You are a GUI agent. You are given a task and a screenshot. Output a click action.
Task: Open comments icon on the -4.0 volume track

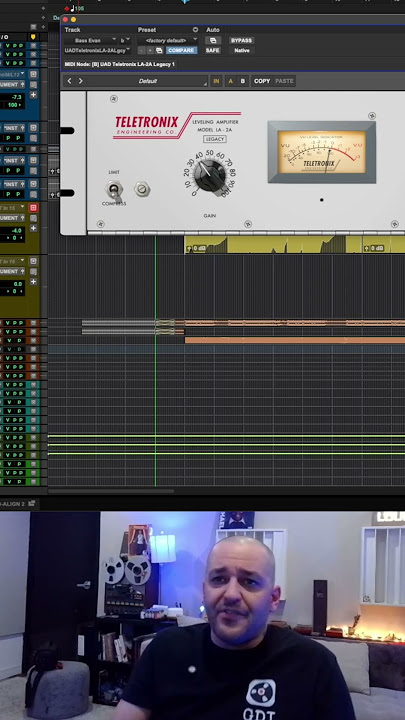coord(33,218)
